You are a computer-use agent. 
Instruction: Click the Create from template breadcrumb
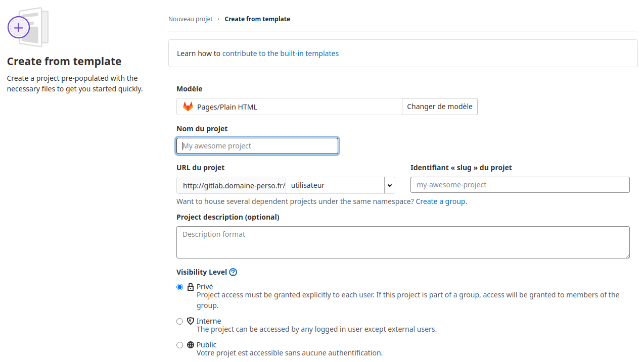coord(257,19)
